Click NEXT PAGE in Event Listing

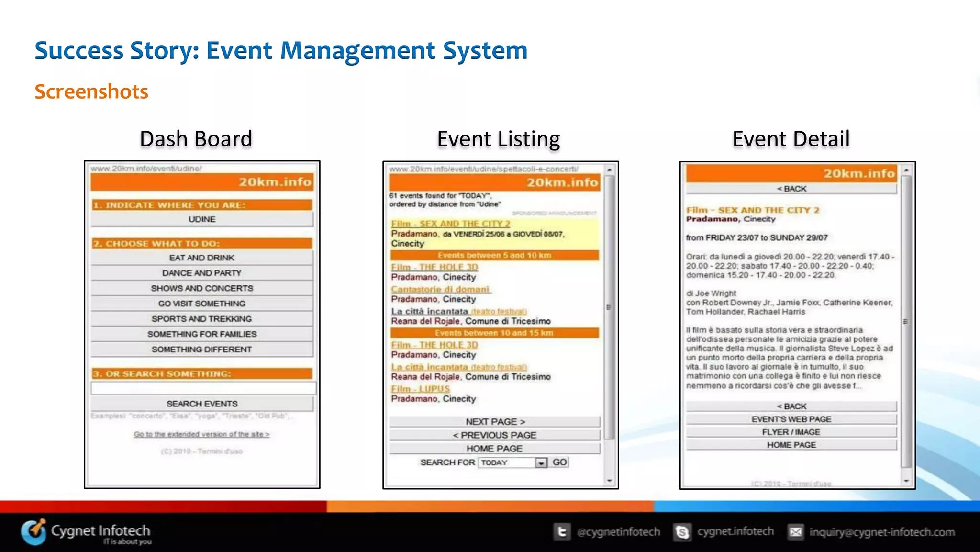pos(494,422)
